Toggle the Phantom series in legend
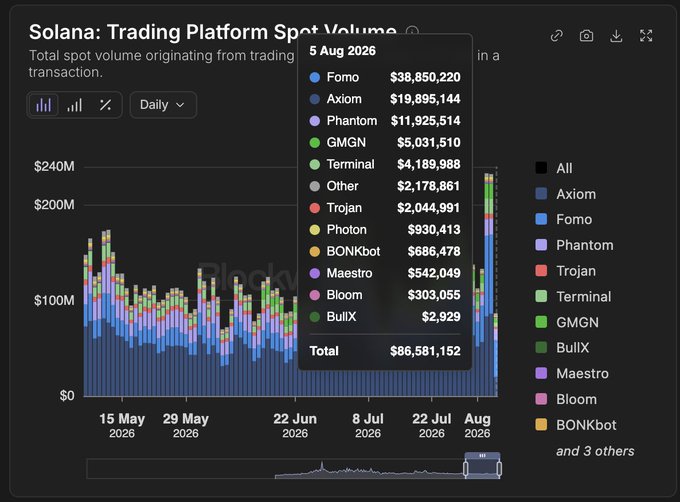680x502 pixels. point(574,245)
